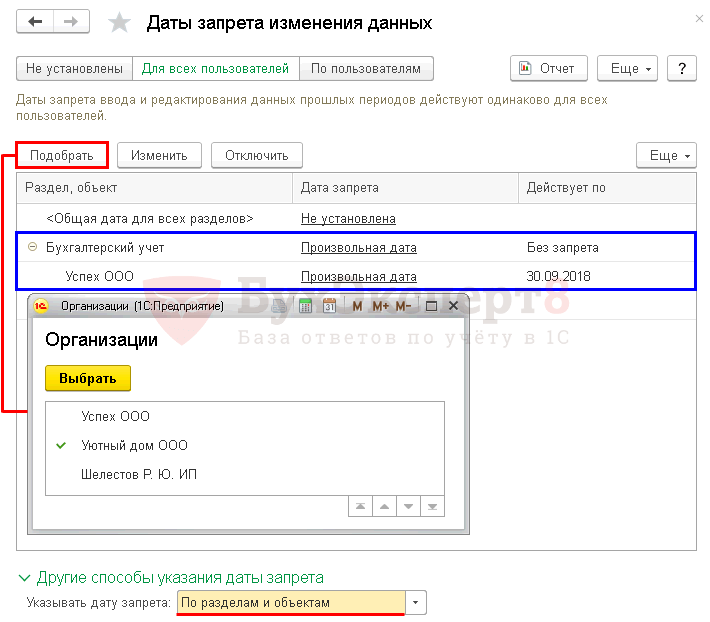Maximize the Организации window
This screenshot has height=622, width=710.
click(x=432, y=306)
